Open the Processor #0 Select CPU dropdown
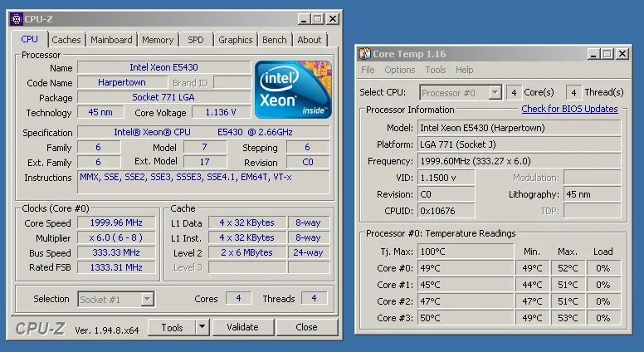 click(x=461, y=93)
